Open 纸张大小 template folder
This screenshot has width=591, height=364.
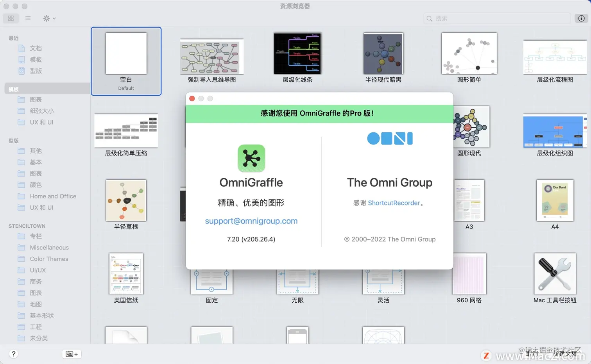(42, 111)
